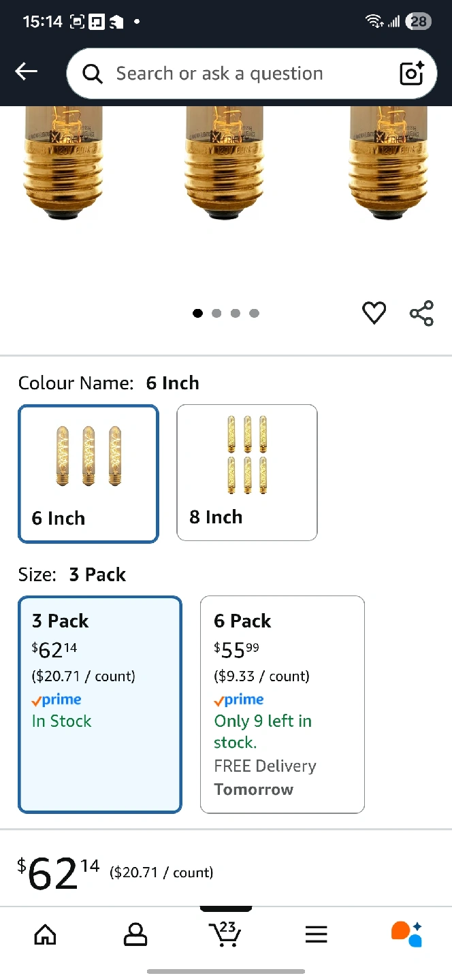Add item to wish list heart
The height and width of the screenshot is (980, 452).
374,313
